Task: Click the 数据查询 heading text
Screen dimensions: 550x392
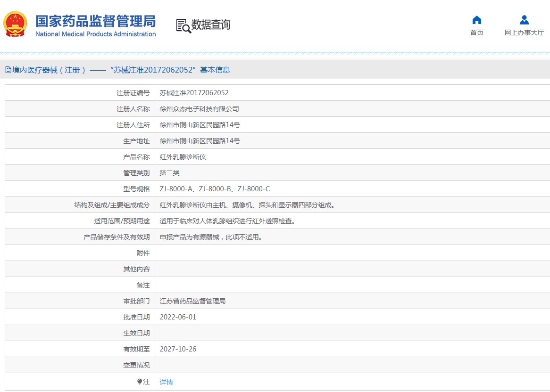Action: click(x=211, y=25)
